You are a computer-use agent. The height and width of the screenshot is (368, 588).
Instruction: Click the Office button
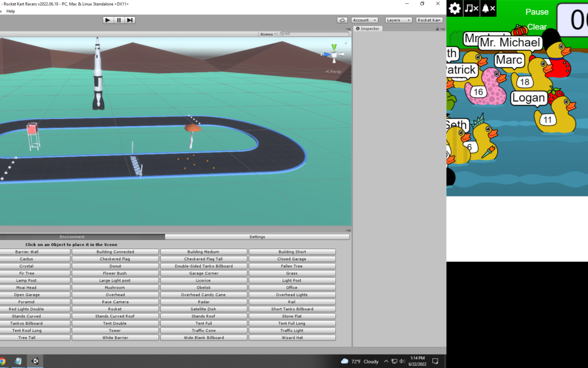tap(292, 288)
